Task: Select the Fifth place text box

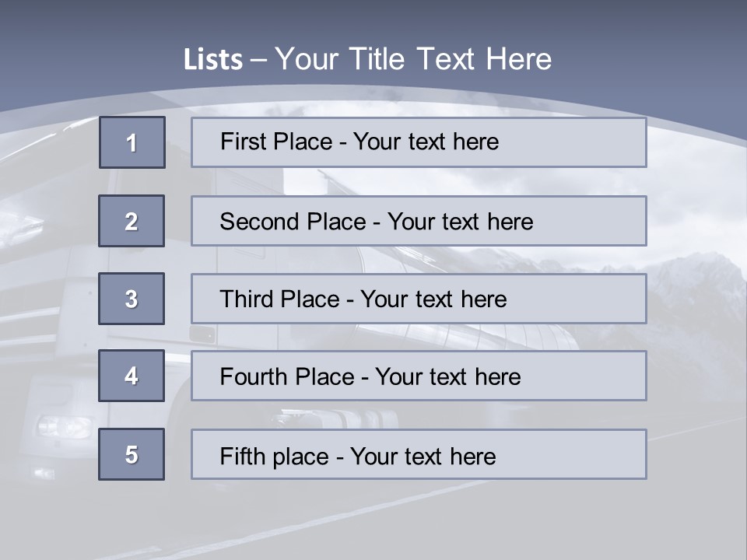Action: pos(419,454)
